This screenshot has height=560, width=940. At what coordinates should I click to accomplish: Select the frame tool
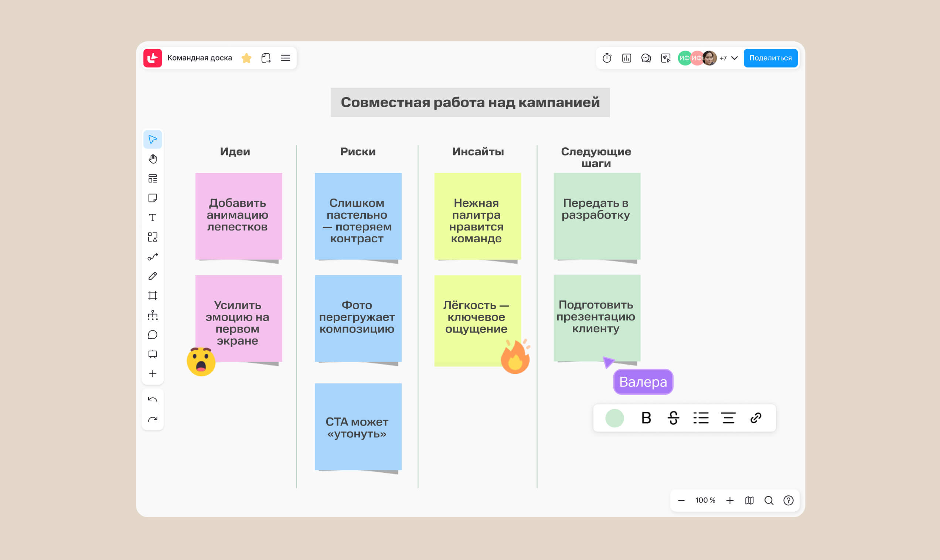pyautogui.click(x=153, y=296)
